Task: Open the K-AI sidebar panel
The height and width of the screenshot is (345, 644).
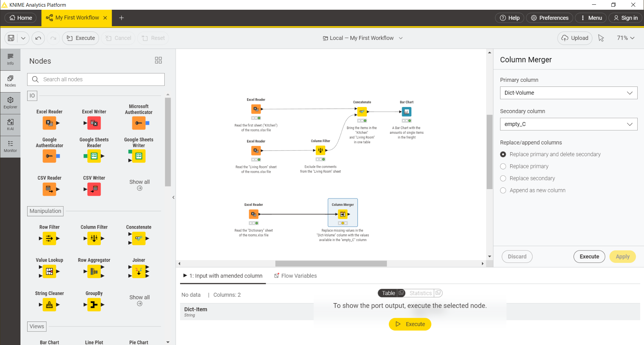Action: click(x=10, y=125)
